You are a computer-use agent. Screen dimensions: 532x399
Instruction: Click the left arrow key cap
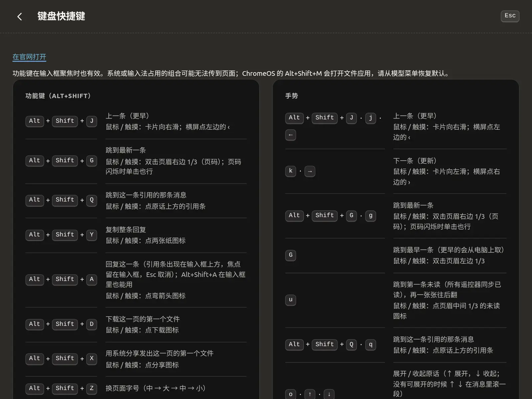(x=291, y=135)
